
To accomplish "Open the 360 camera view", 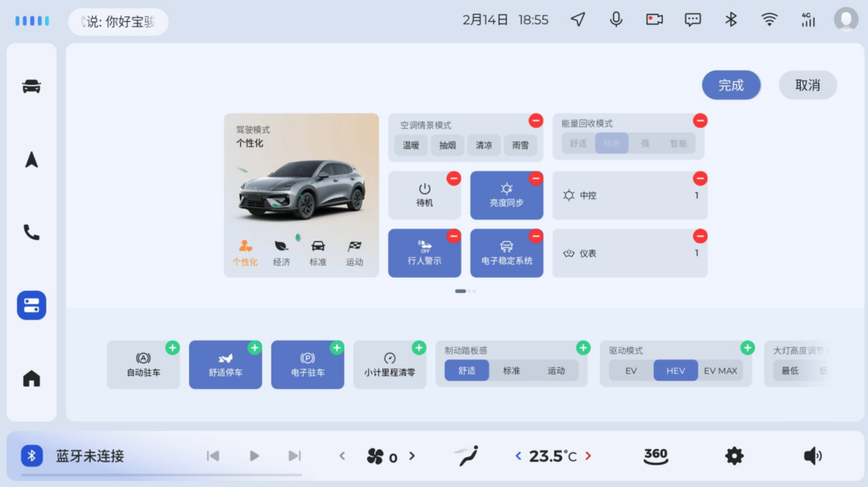I will [x=655, y=456].
